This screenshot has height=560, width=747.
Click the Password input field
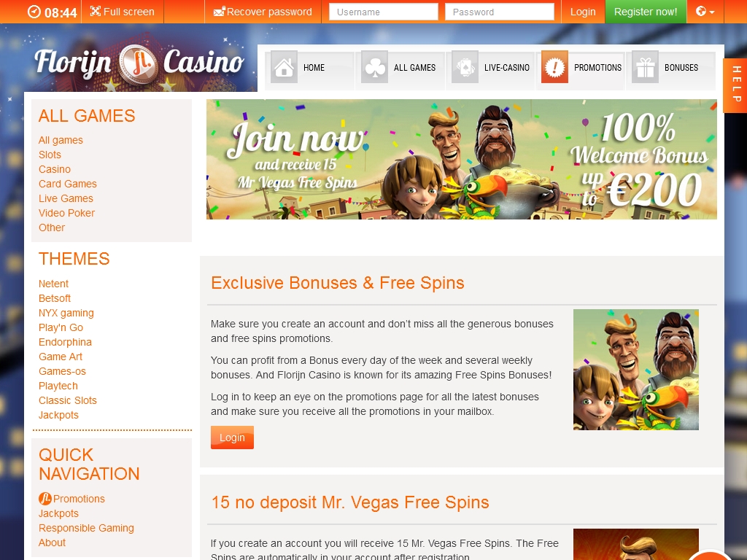pyautogui.click(x=499, y=12)
